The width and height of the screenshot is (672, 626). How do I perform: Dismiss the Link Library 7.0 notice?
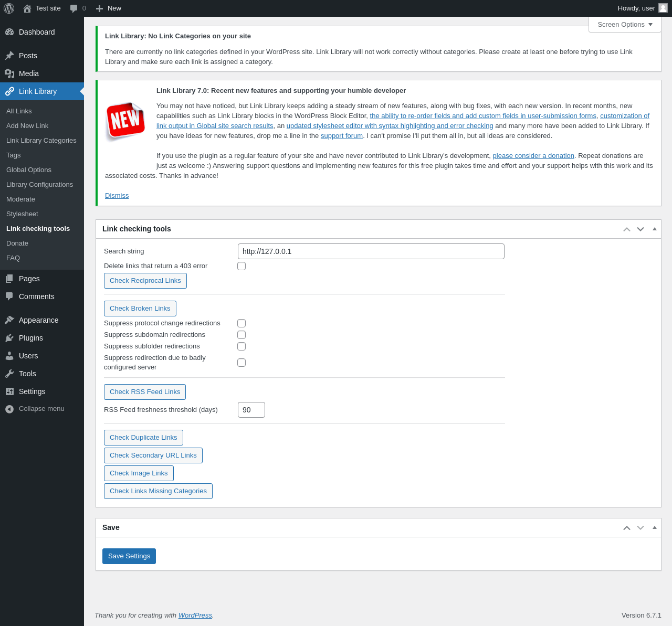pos(117,196)
